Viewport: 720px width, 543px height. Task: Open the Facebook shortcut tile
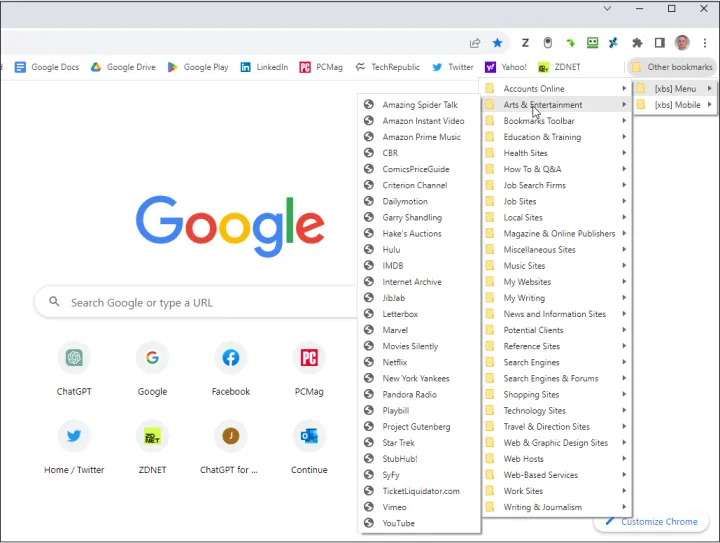[231, 368]
